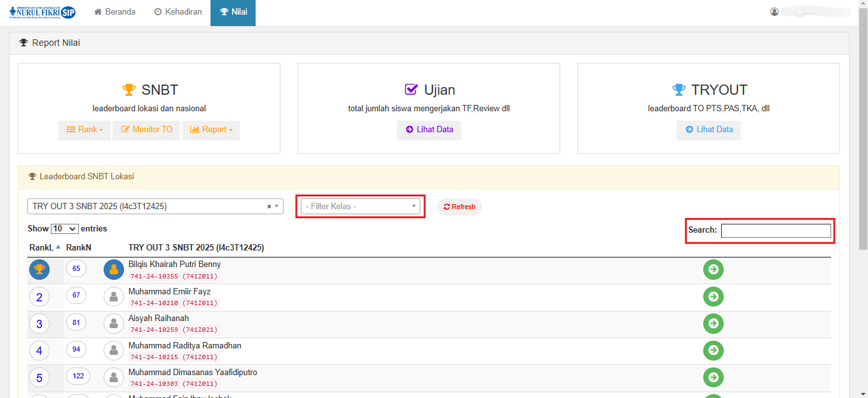868x398 pixels.
Task: Click Bilqis Khairah Putri Benny's profile avatar
Action: 114,270
